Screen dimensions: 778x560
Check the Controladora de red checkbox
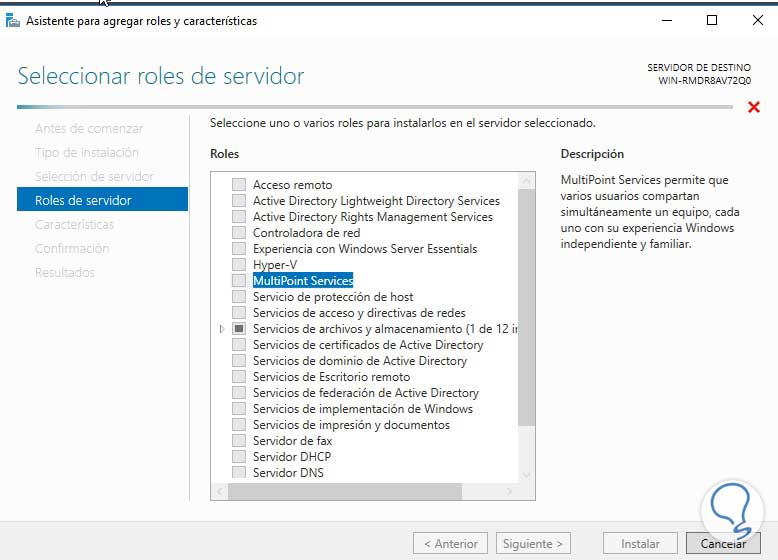click(239, 233)
